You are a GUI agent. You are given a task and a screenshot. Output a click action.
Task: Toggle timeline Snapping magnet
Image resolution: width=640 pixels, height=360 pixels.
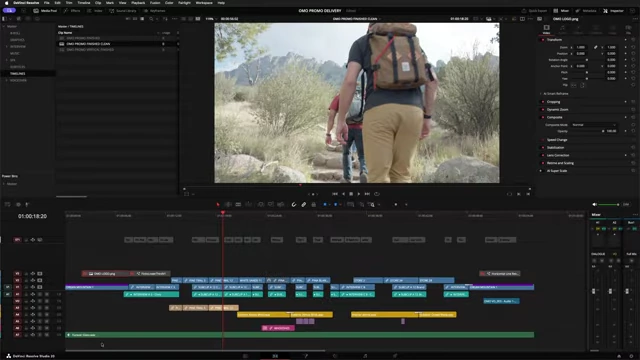tap(293, 204)
